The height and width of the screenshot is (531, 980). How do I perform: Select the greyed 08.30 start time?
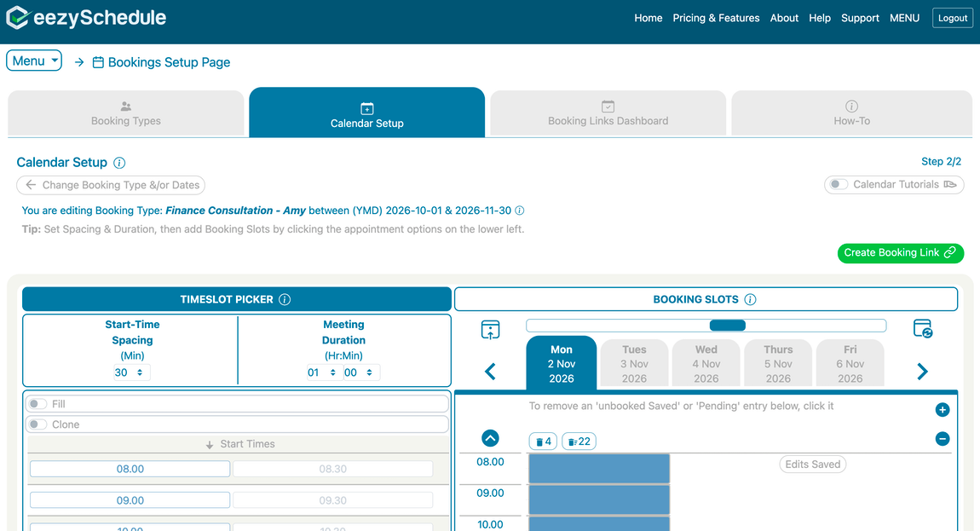(x=332, y=469)
